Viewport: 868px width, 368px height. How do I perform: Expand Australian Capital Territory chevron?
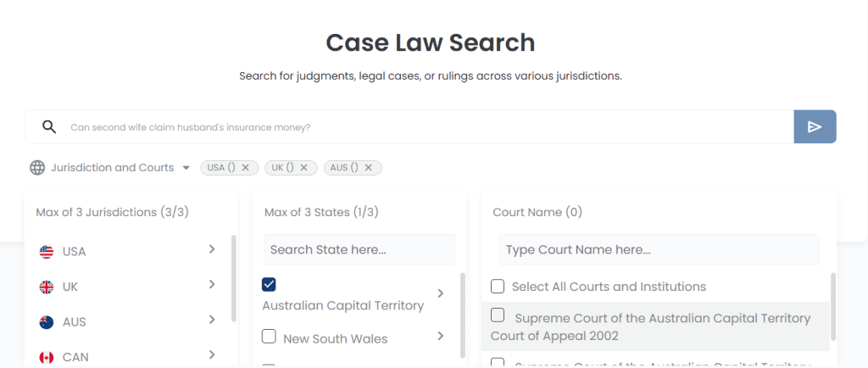(x=441, y=293)
